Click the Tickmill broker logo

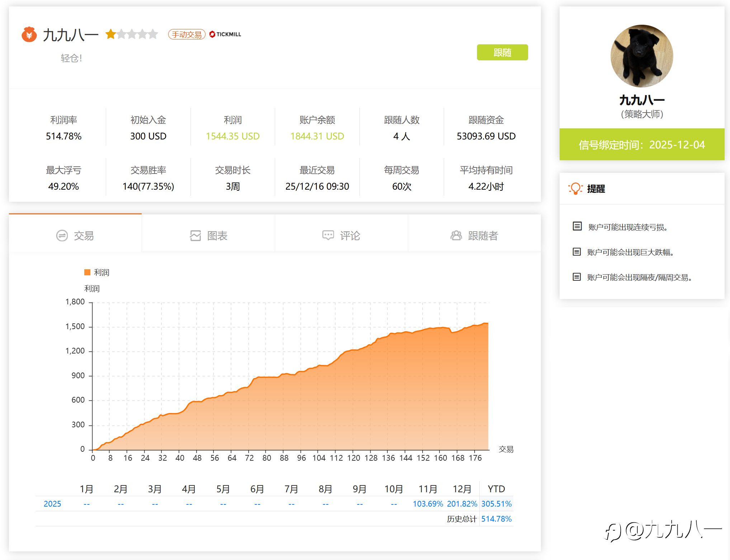pos(225,34)
